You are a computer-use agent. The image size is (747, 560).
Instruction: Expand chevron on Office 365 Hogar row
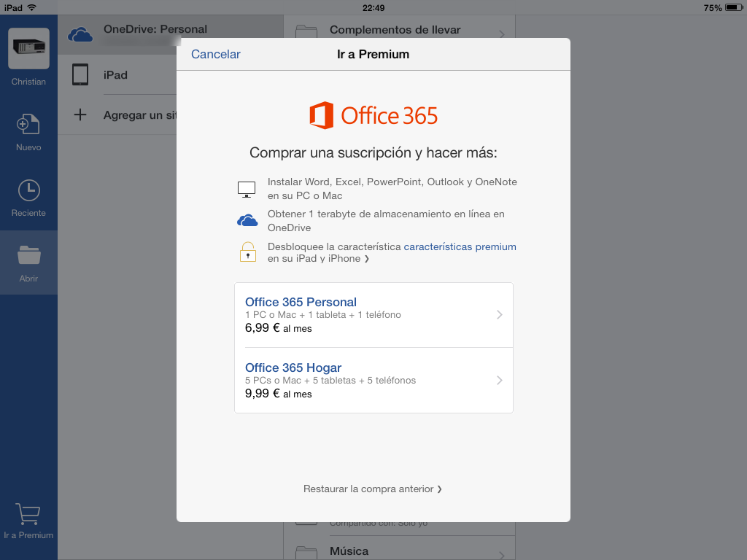[499, 381]
